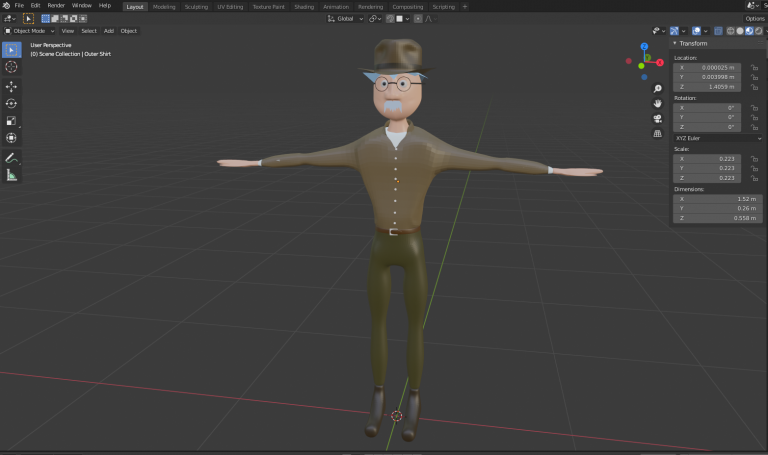Toggle camera view icon
Image resolution: width=768 pixels, height=455 pixels.
[x=657, y=119]
